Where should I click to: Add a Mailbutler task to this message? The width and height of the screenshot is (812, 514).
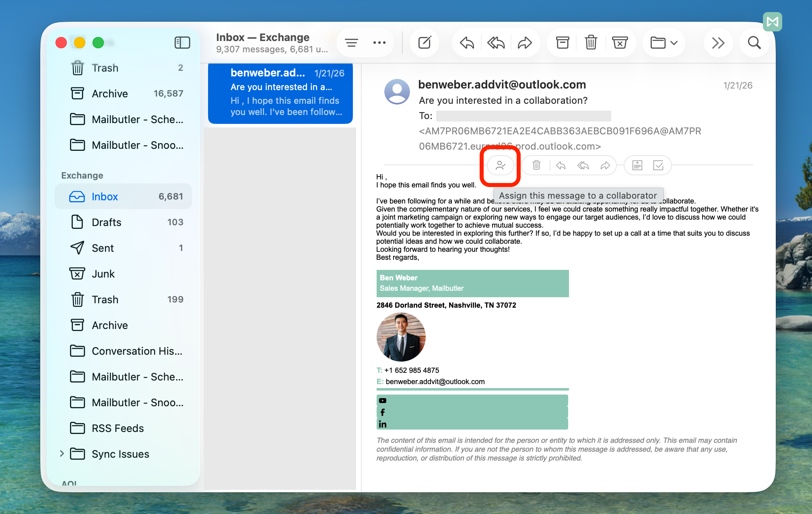pyautogui.click(x=658, y=165)
